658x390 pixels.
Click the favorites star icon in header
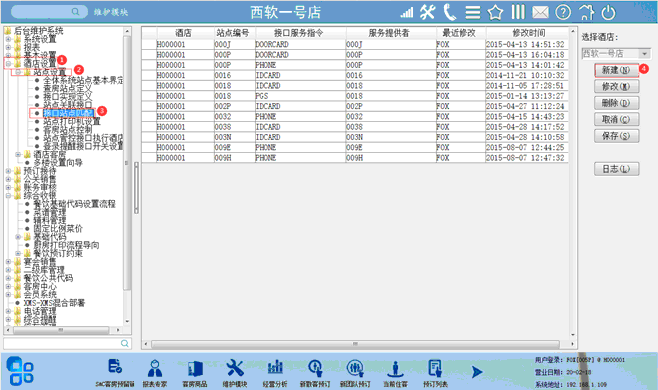[495, 12]
